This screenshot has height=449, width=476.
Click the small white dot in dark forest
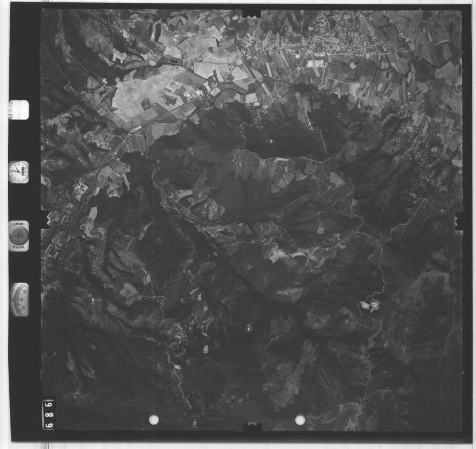pos(269,141)
